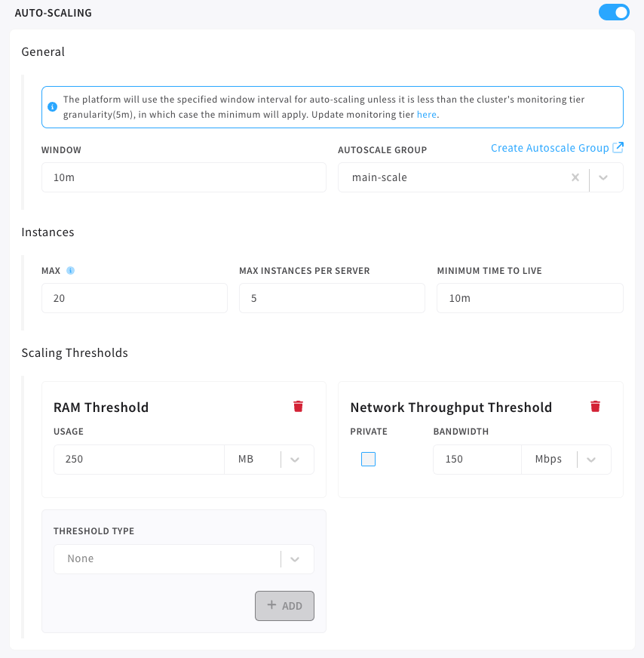Image resolution: width=644 pixels, height=658 pixels.
Task: Click the info icon in the notice banner
Action: point(52,107)
